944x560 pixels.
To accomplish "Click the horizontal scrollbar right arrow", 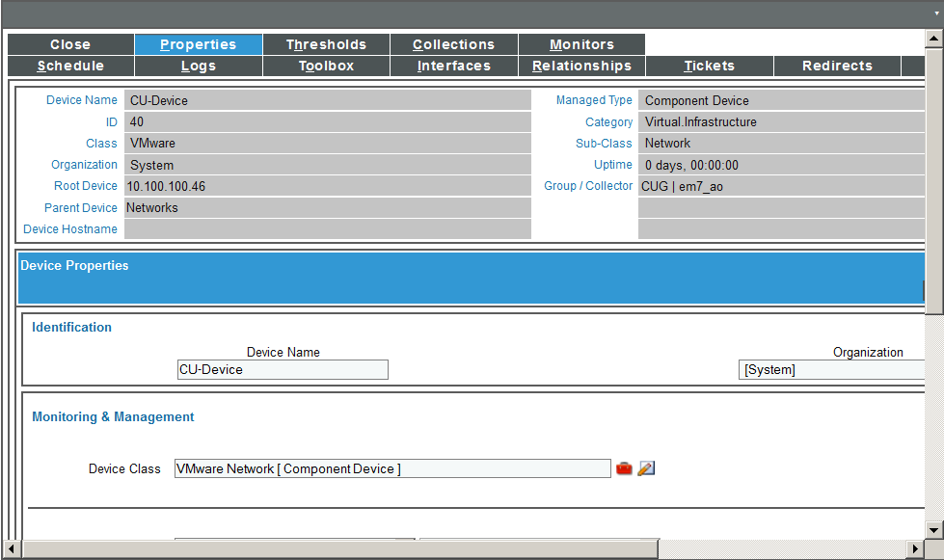I will (x=914, y=548).
